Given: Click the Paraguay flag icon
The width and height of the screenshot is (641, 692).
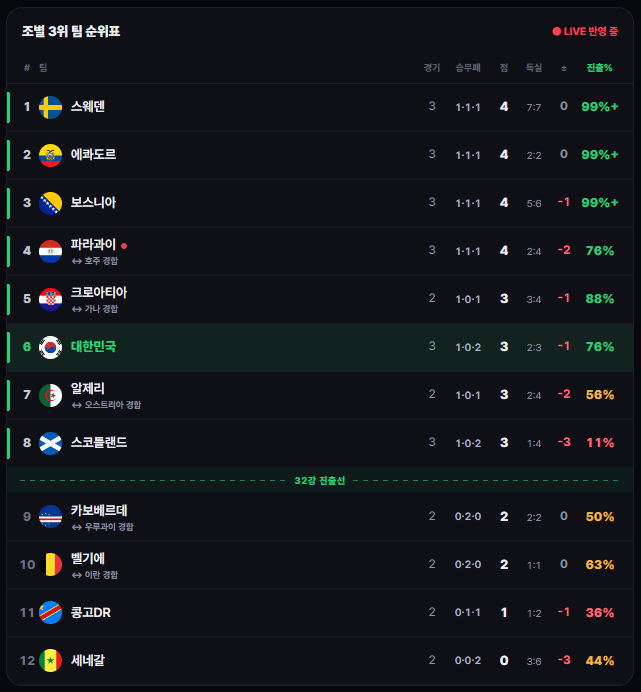Looking at the screenshot, I should click(x=50, y=251).
